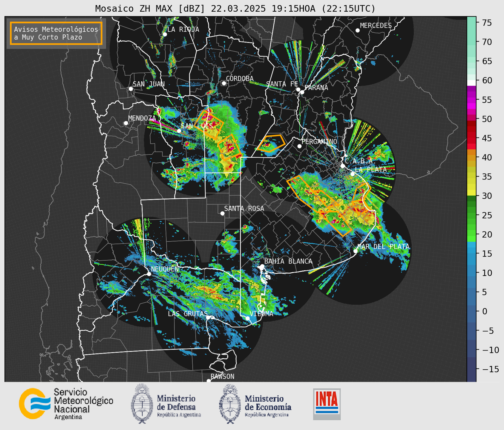This screenshot has width=504, height=430.
Task: Click the 20 dBZ scale tick label
Action: coord(486,234)
